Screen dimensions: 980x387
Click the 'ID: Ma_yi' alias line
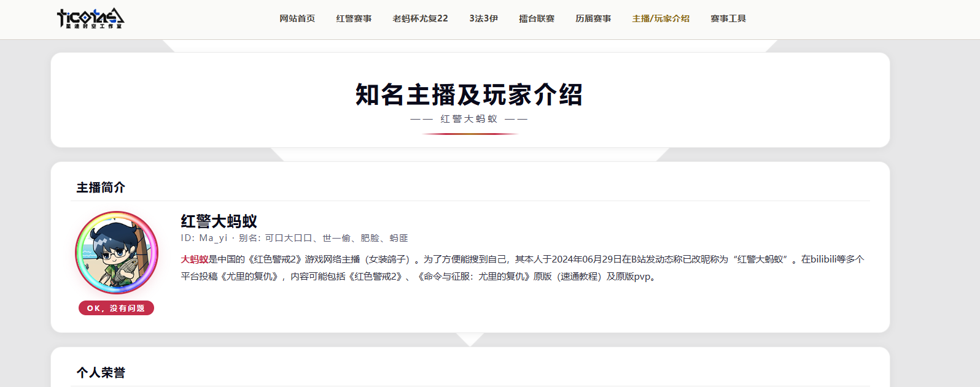point(294,238)
